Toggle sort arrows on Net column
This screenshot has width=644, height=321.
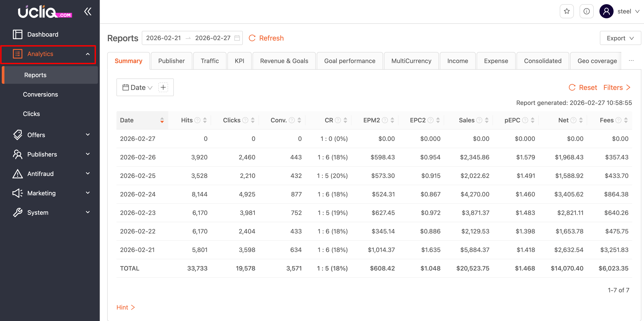[x=581, y=120]
